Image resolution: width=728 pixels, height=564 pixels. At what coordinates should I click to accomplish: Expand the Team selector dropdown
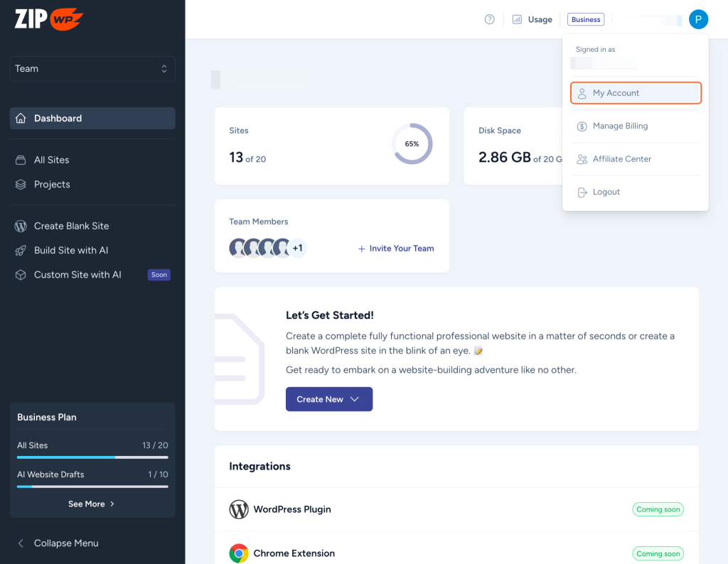[92, 69]
